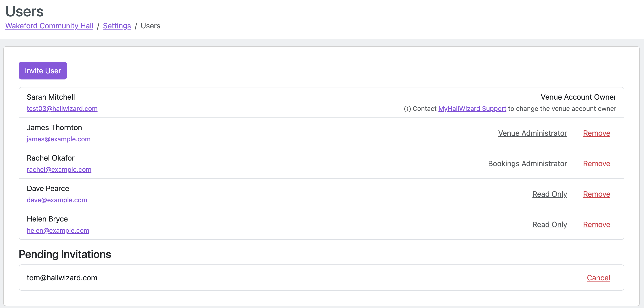This screenshot has width=644, height=308.
Task: Click the Invite User button
Action: (x=42, y=70)
